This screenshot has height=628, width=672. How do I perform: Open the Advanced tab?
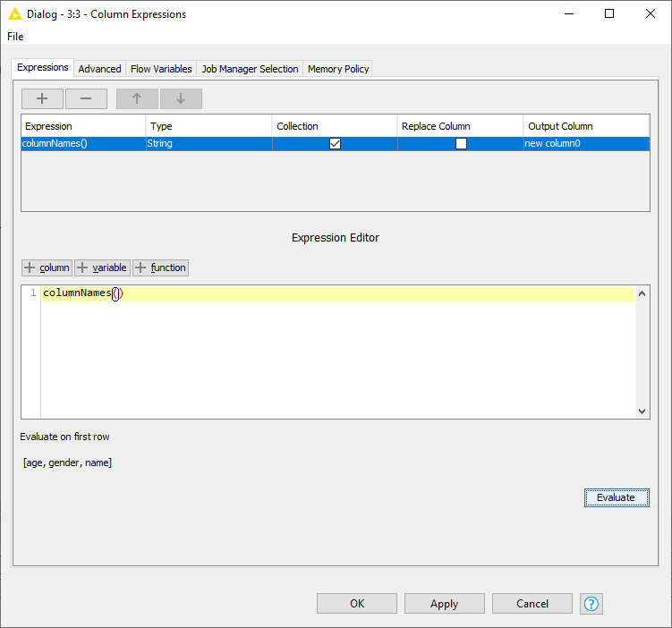tap(99, 69)
